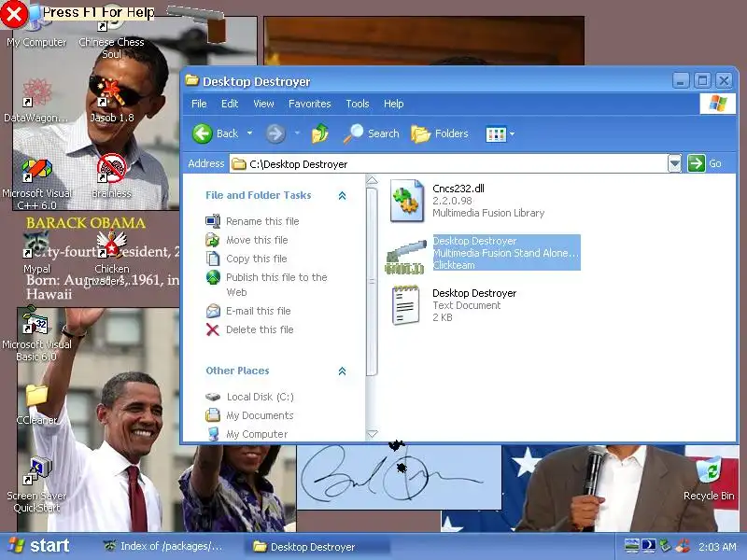The width and height of the screenshot is (747, 560).
Task: Click the task pane scroll down arrow
Action: 372,434
